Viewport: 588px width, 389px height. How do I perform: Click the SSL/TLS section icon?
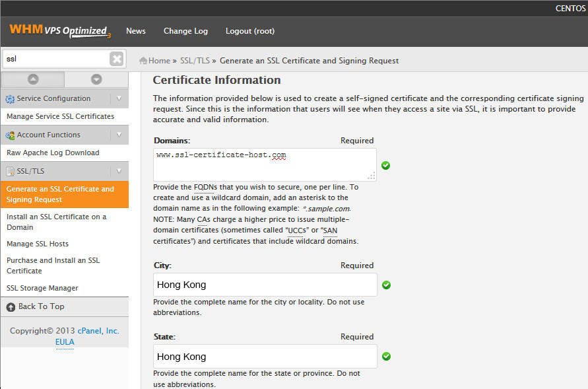[10, 172]
